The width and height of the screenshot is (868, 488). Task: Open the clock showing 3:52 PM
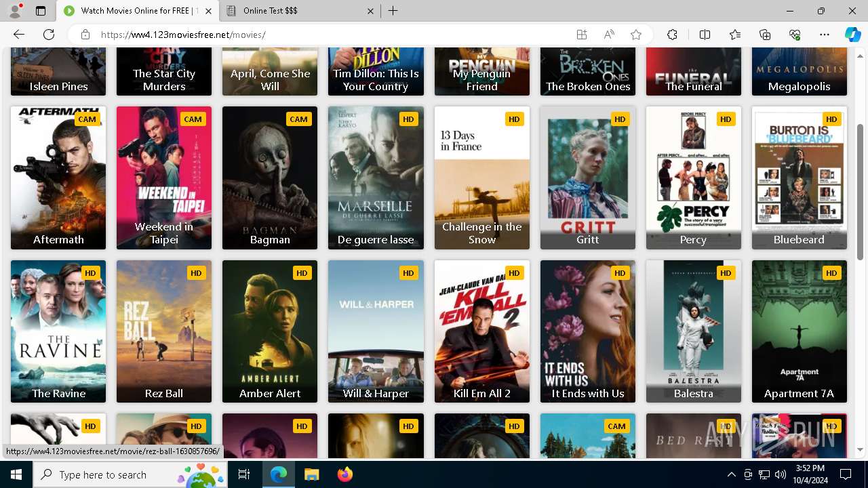coord(810,474)
